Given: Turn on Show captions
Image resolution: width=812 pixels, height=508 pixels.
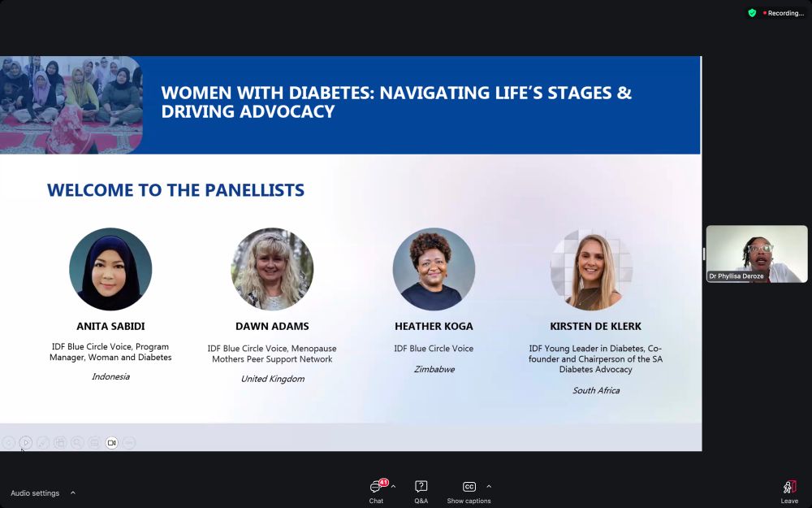Looking at the screenshot, I should (469, 492).
